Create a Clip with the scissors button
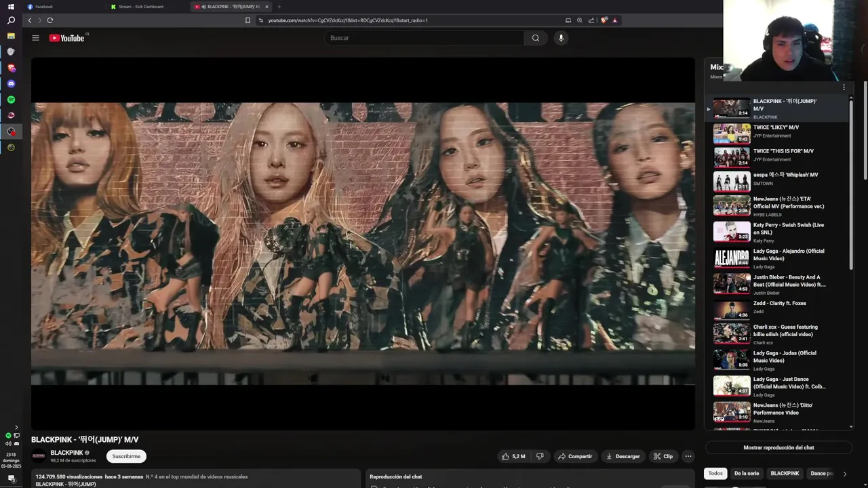Viewport: 868px width, 488px height. coord(663,456)
